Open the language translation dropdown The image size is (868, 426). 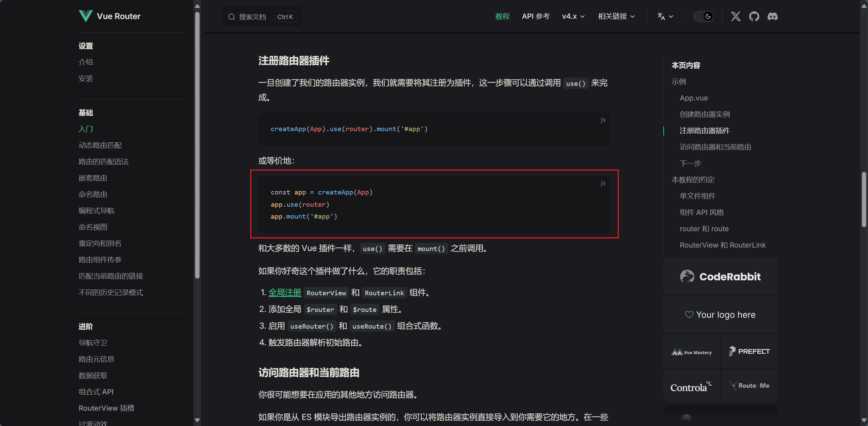(665, 16)
